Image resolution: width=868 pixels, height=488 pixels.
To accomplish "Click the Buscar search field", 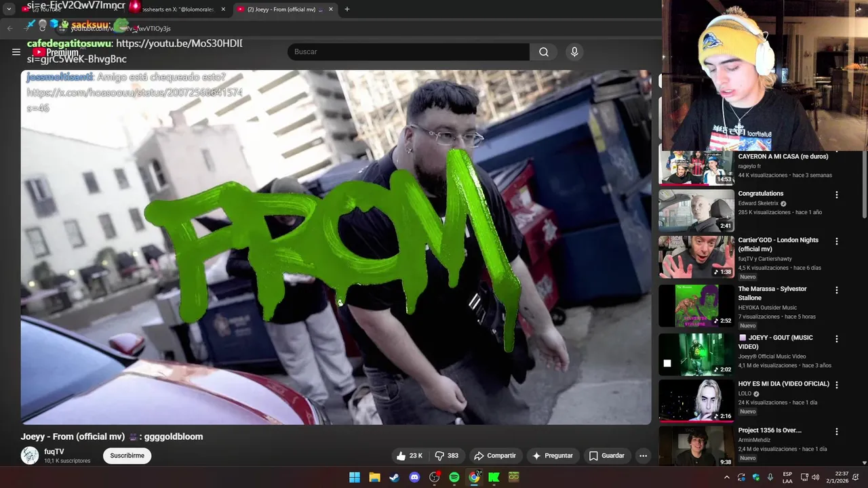I will pos(408,52).
